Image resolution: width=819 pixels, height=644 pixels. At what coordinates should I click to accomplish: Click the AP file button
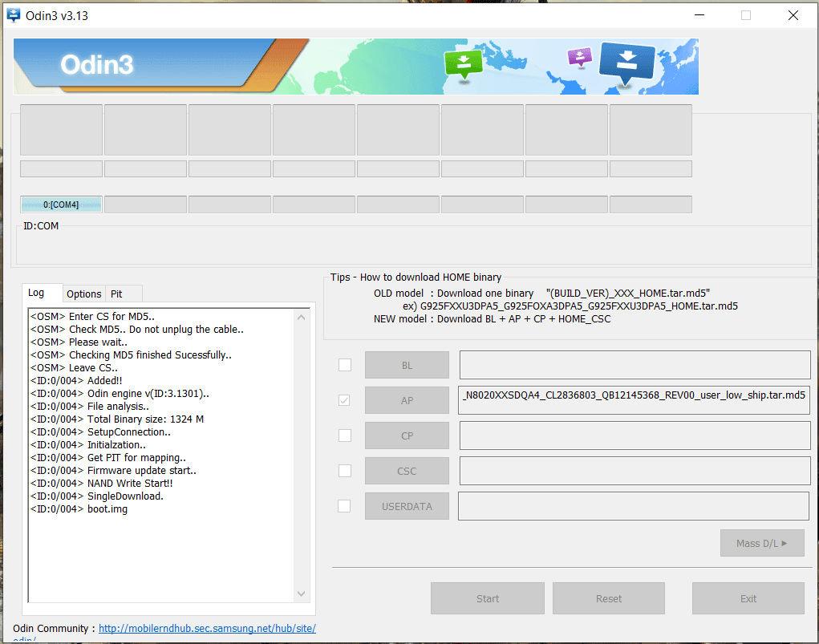click(407, 401)
